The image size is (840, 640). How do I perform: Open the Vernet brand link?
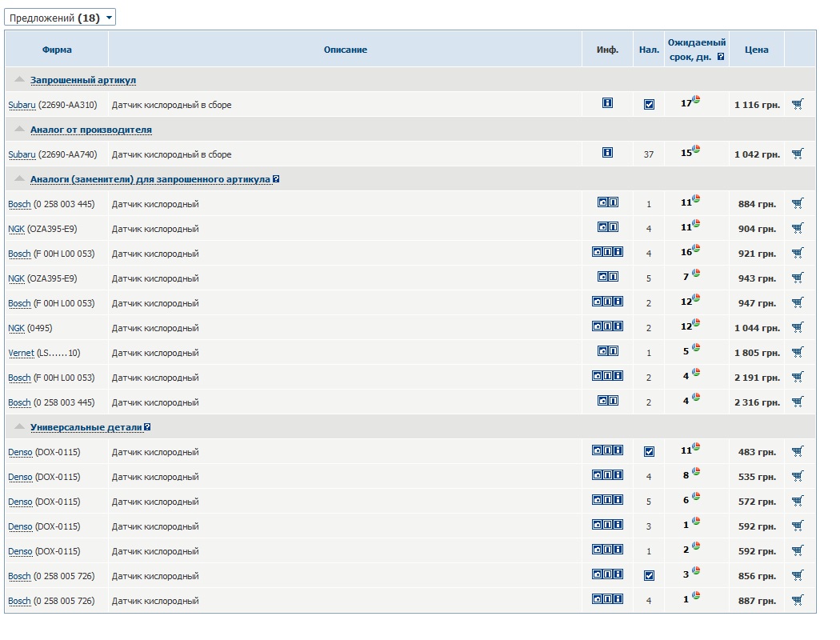tap(21, 353)
